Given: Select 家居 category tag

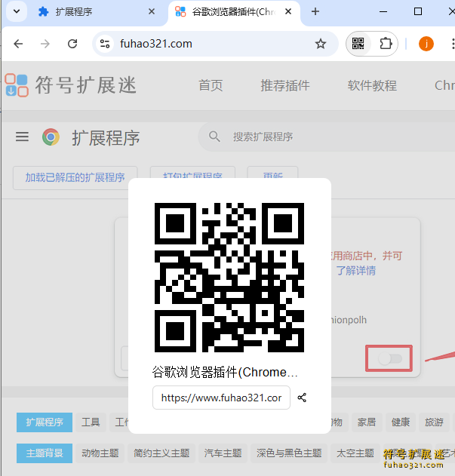Looking at the screenshot, I should pos(367,422).
